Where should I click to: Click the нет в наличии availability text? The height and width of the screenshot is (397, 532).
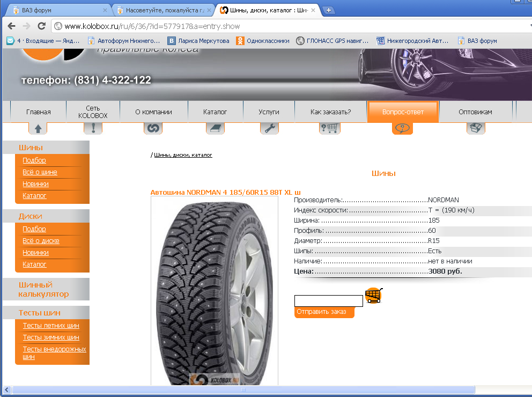coord(450,261)
